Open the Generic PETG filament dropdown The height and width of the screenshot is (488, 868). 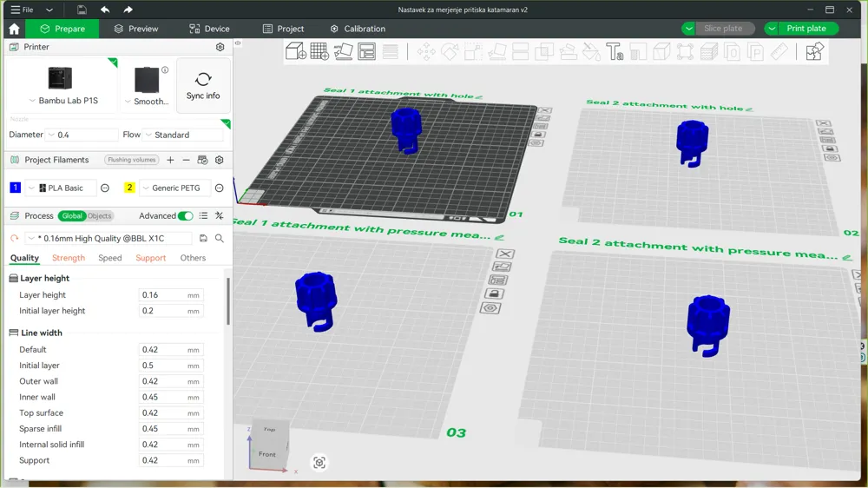pos(175,188)
